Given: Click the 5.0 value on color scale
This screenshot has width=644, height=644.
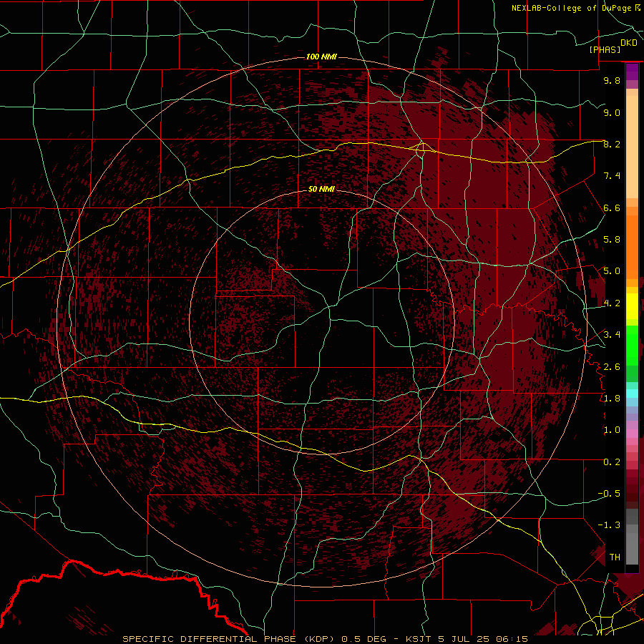Looking at the screenshot, I should tap(612, 271).
